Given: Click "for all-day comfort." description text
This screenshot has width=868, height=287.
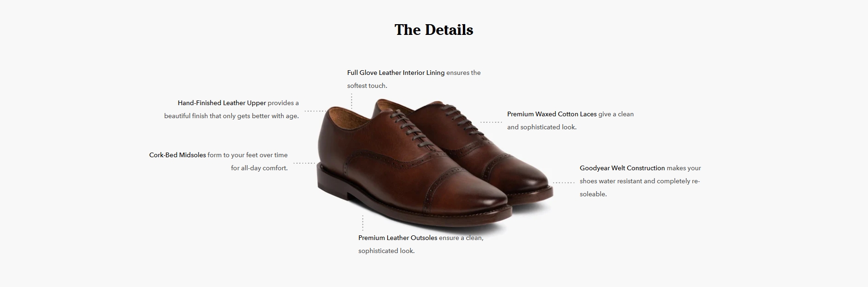Looking at the screenshot, I should click(259, 168).
